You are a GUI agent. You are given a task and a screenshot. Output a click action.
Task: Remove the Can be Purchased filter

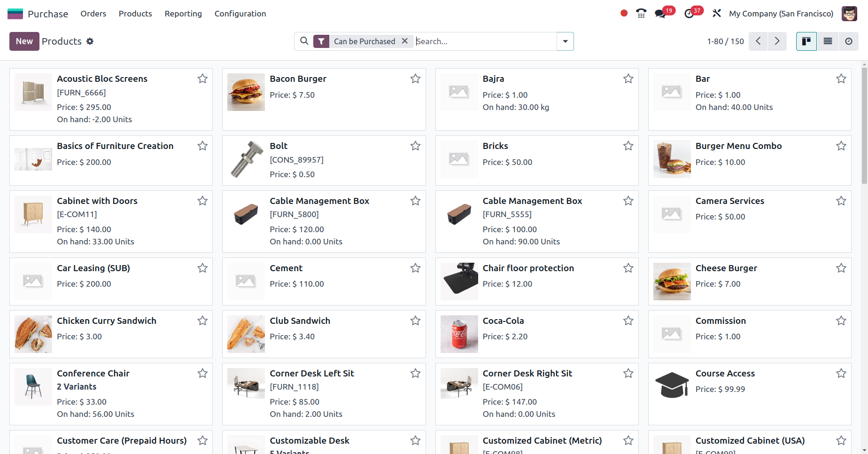[405, 41]
